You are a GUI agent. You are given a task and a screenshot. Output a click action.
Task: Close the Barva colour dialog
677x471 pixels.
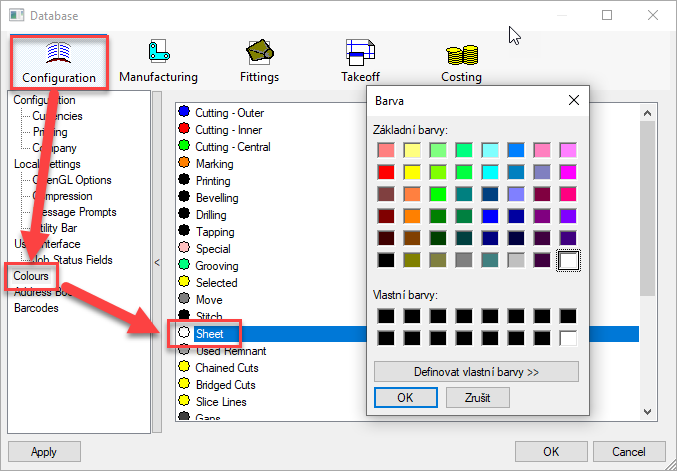[573, 101]
